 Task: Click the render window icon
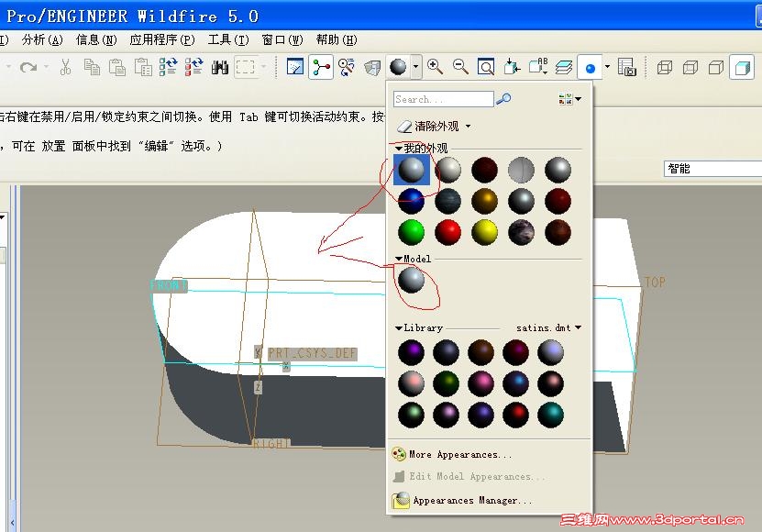pyautogui.click(x=627, y=67)
